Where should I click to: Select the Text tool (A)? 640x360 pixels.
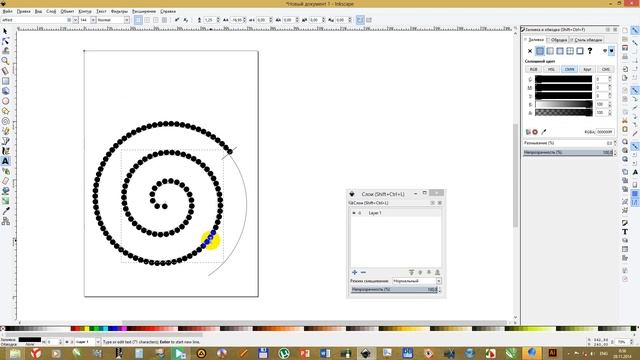click(5, 161)
